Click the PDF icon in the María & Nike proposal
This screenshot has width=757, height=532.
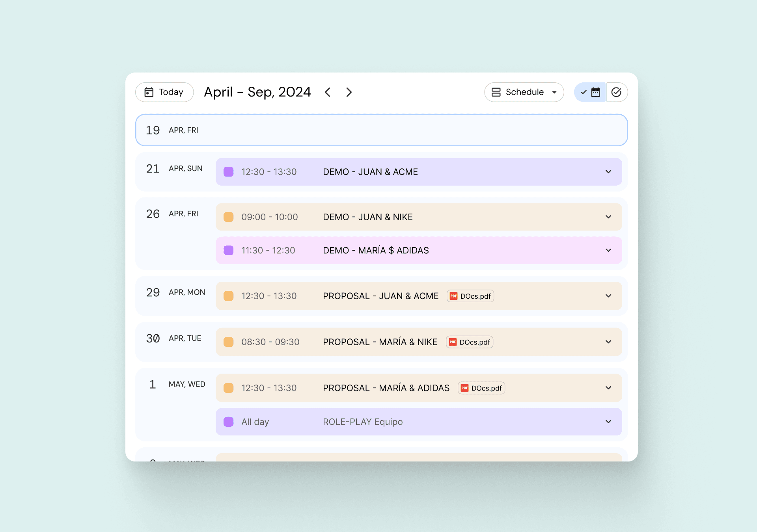(453, 342)
